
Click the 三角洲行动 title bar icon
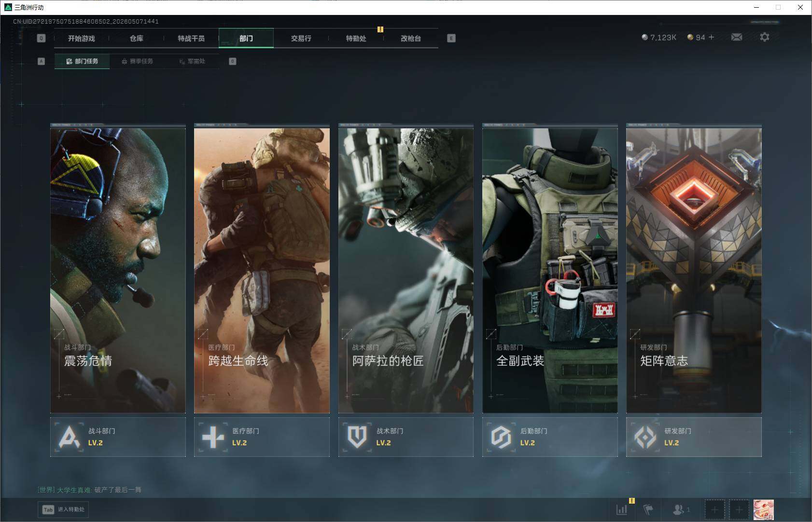point(8,7)
